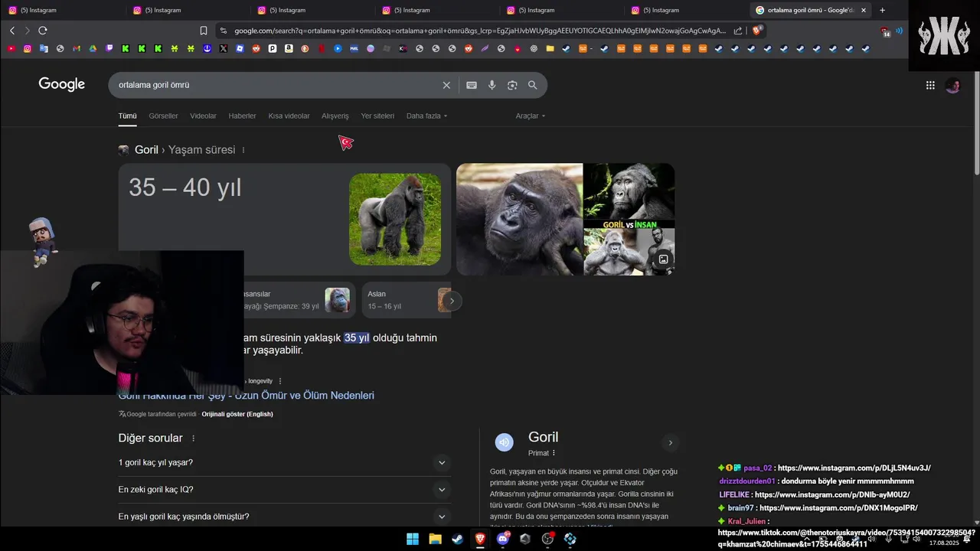Open the 'Araçlar' tools dropdown
Screen dimensions: 980x551
click(531, 116)
